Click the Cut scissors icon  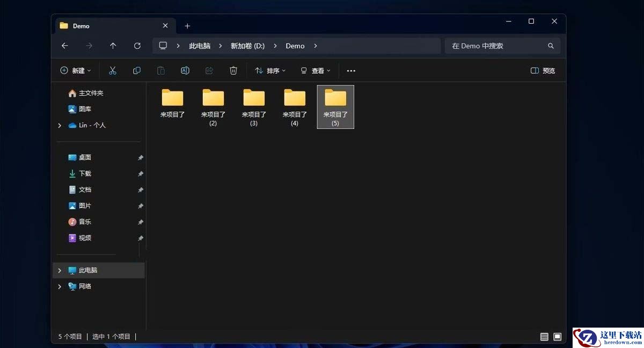pos(113,70)
